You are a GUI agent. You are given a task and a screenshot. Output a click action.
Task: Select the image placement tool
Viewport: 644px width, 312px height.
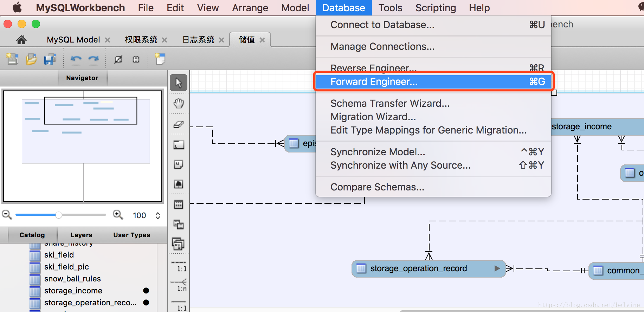click(x=179, y=184)
